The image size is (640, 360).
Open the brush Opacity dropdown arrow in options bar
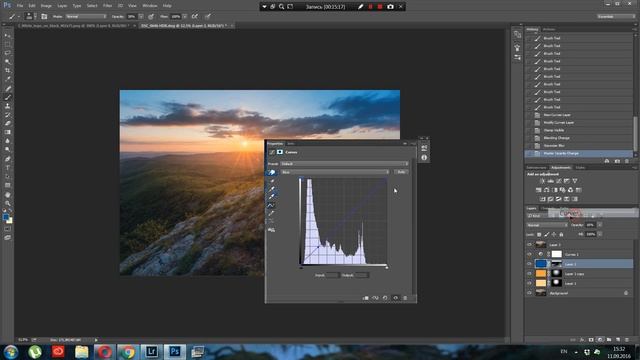(x=141, y=16)
